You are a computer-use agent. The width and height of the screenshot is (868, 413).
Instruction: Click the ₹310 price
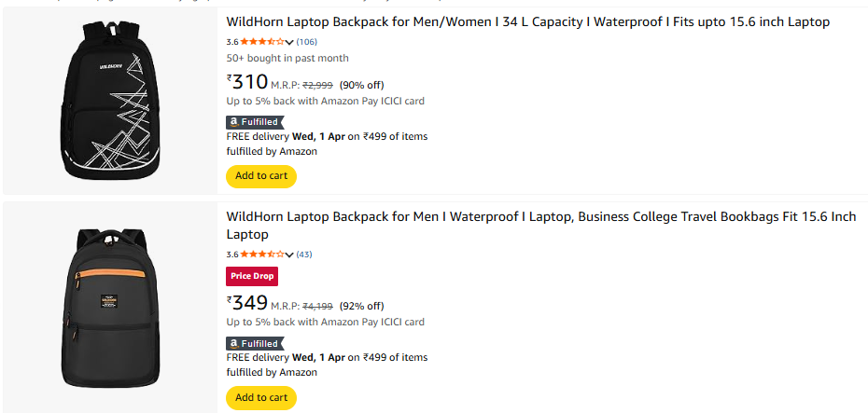tap(248, 83)
